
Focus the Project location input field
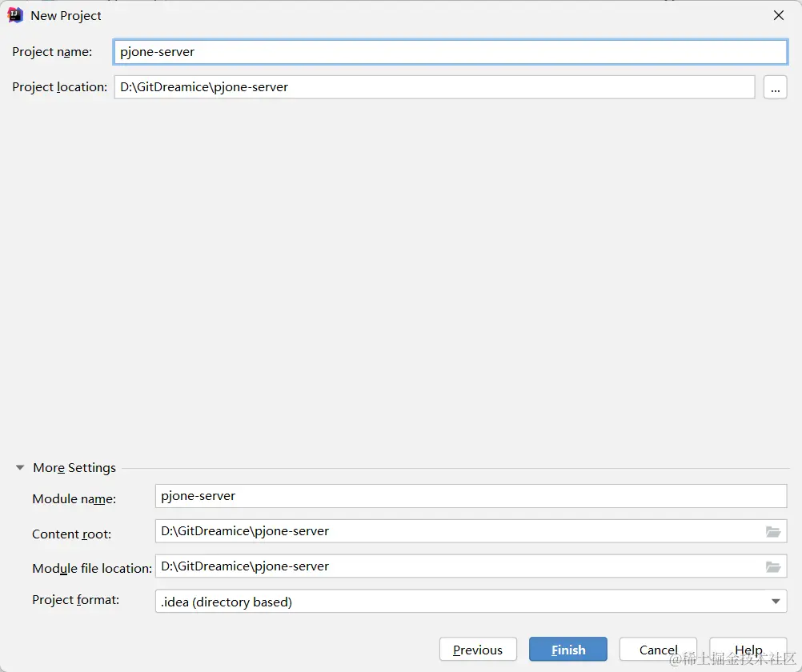tap(435, 87)
